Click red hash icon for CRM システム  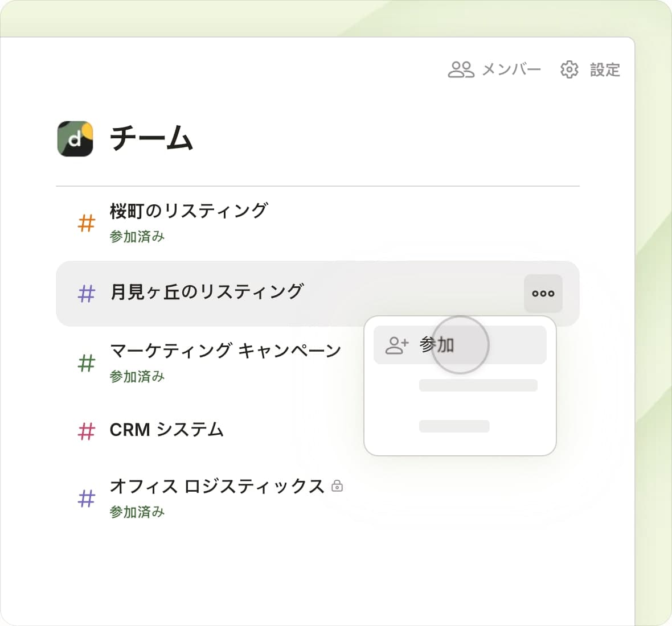(x=86, y=431)
